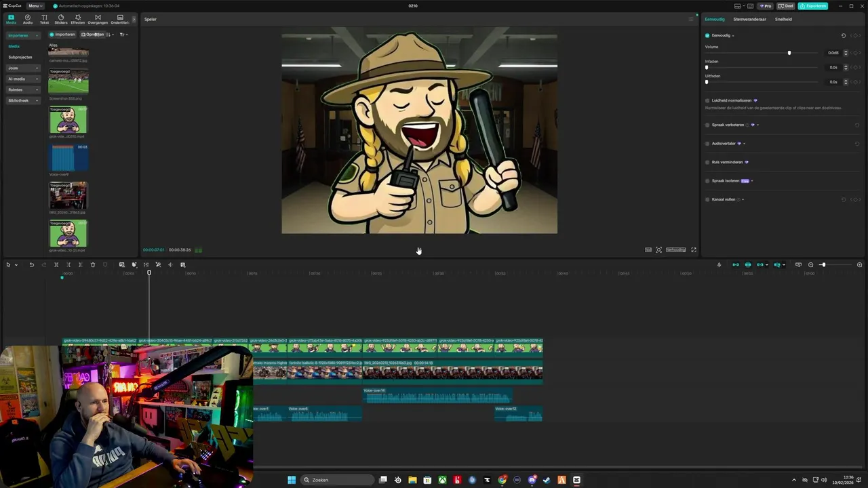Enable Luidheid normaliseren checkbox

(707, 100)
